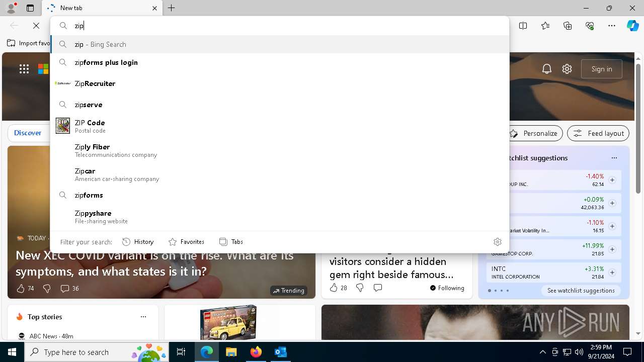The width and height of the screenshot is (644, 362).
Task: Open the volume control tray icon
Action: (x=579, y=352)
